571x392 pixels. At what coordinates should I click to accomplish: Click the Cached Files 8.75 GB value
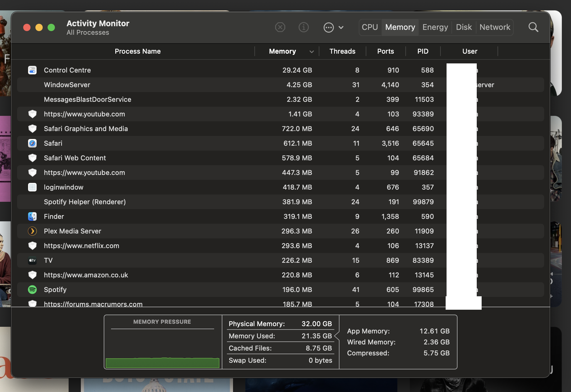[x=319, y=348]
